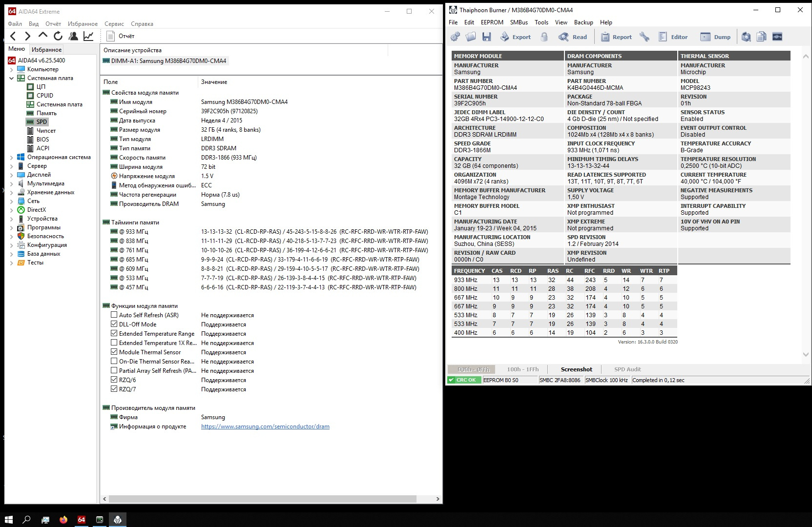
Task: Click the Thaiphoon Burner taskbar icon
Action: pyautogui.click(x=118, y=520)
